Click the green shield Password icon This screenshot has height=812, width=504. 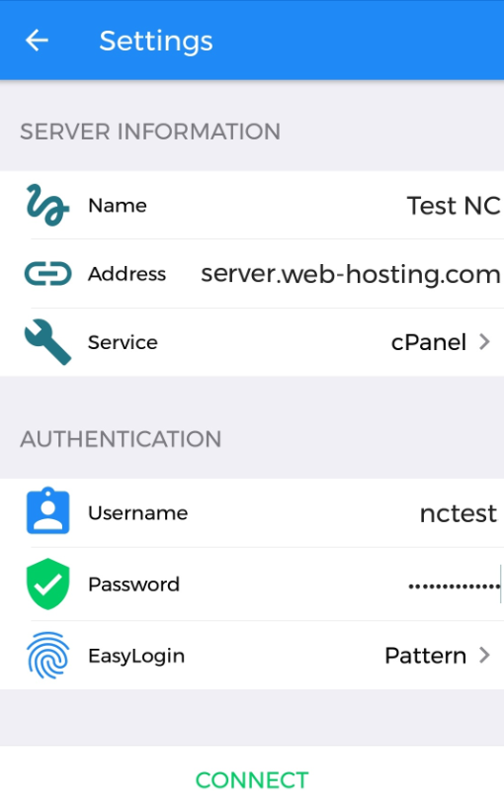(47, 584)
